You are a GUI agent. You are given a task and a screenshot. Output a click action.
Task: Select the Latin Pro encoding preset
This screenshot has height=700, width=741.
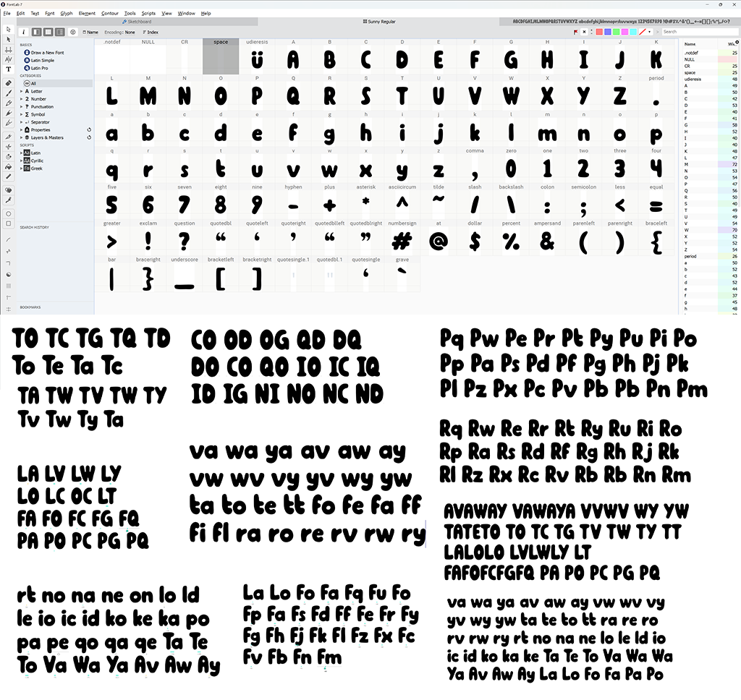click(40, 68)
